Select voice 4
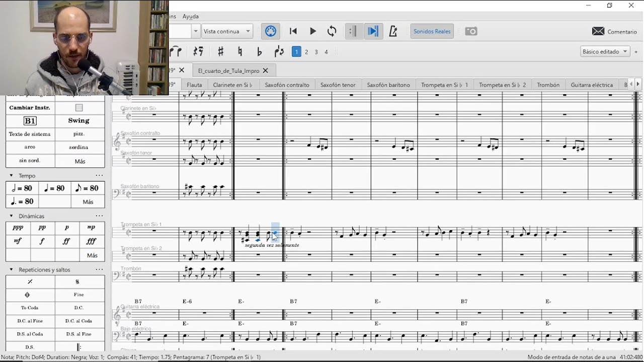The width and height of the screenshot is (644, 362). [326, 52]
